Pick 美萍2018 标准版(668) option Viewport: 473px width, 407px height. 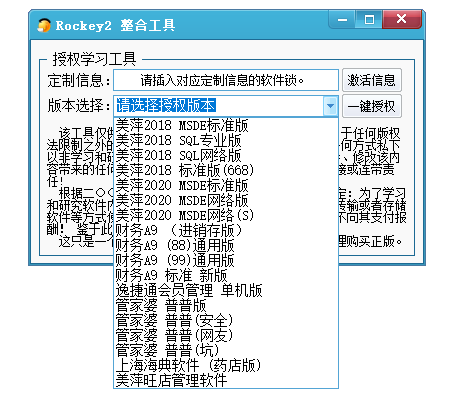[226, 171]
